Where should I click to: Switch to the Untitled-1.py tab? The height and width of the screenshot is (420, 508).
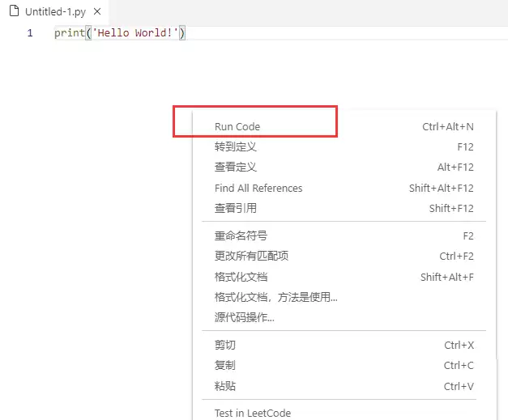point(54,12)
